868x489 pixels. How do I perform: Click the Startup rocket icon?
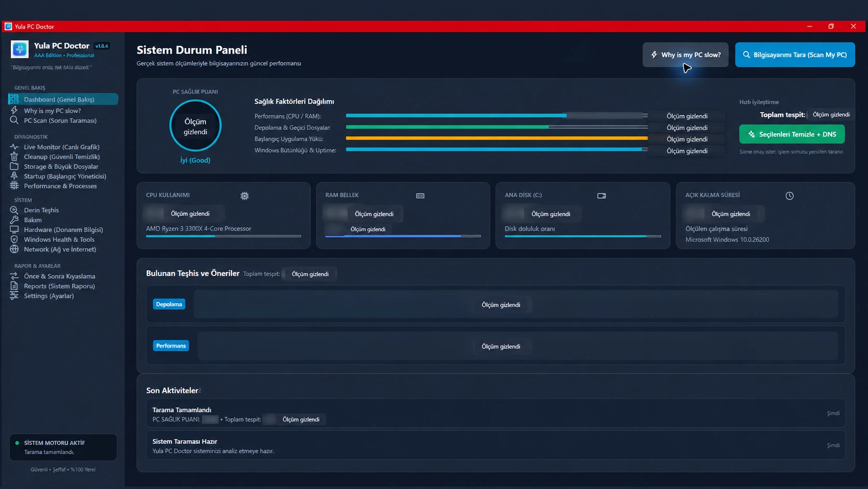[x=14, y=176]
